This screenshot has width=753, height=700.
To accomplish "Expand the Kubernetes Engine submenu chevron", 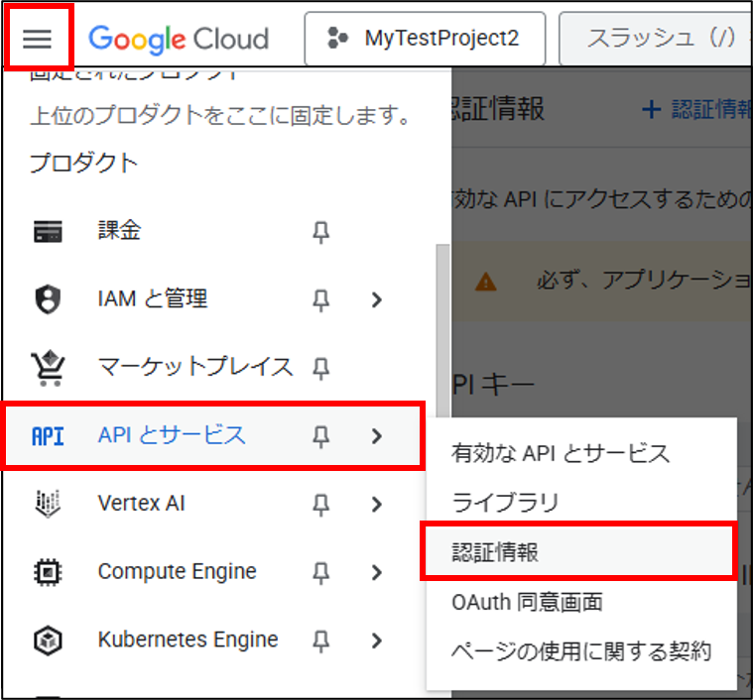I will click(x=377, y=641).
